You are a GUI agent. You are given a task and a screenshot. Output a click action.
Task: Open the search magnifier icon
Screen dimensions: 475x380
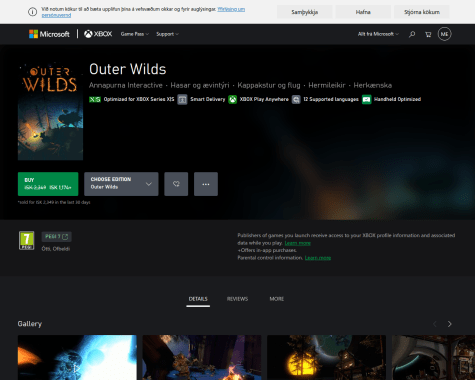pos(412,34)
